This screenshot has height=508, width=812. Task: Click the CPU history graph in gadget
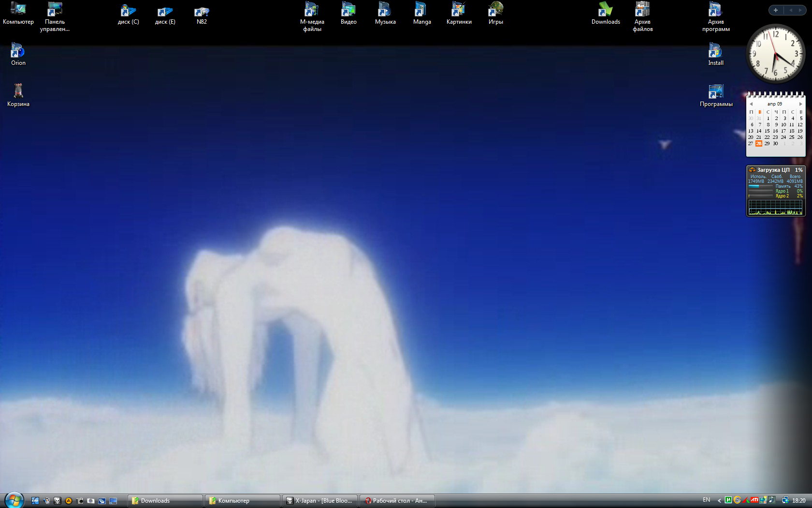pos(776,207)
